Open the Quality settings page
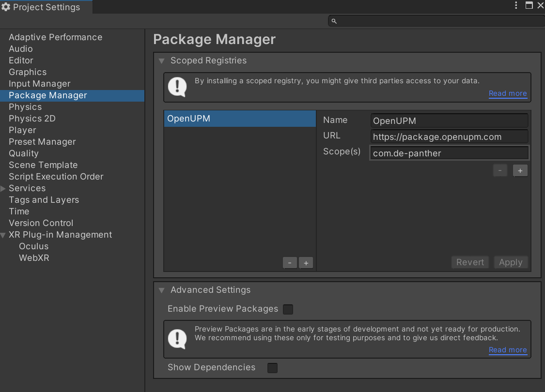Viewport: 545px width, 392px height. coord(23,153)
